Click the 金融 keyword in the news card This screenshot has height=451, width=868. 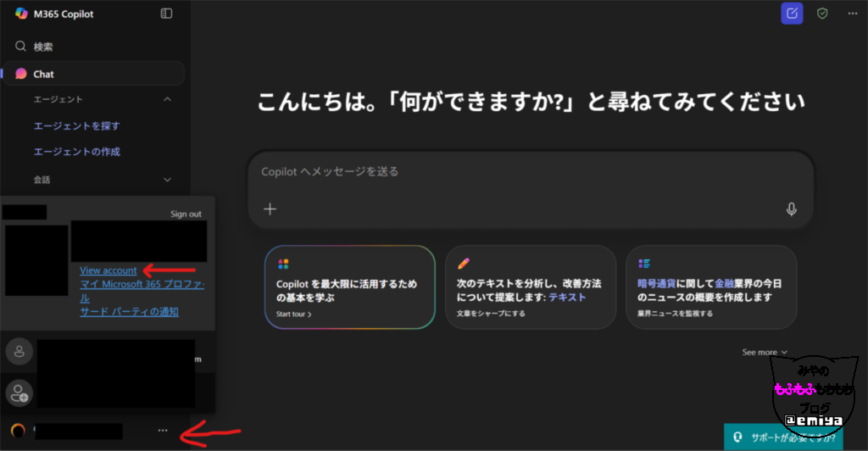pyautogui.click(x=724, y=283)
